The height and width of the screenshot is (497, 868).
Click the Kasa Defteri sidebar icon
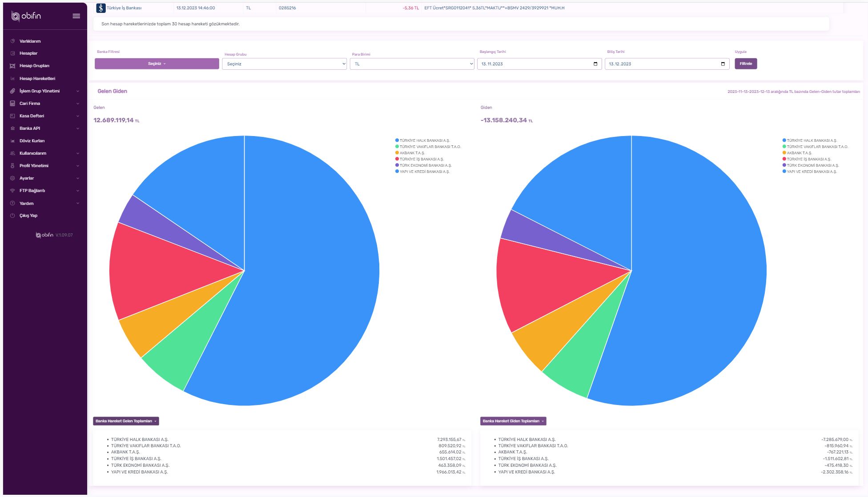[x=13, y=116]
